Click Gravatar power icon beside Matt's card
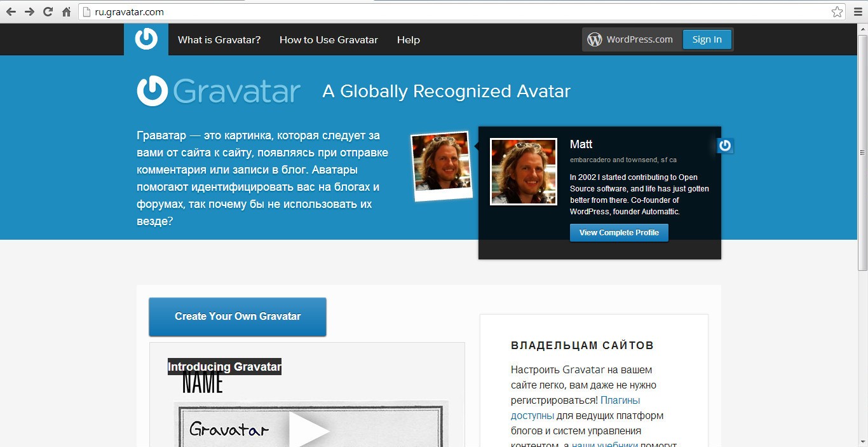 pyautogui.click(x=725, y=146)
